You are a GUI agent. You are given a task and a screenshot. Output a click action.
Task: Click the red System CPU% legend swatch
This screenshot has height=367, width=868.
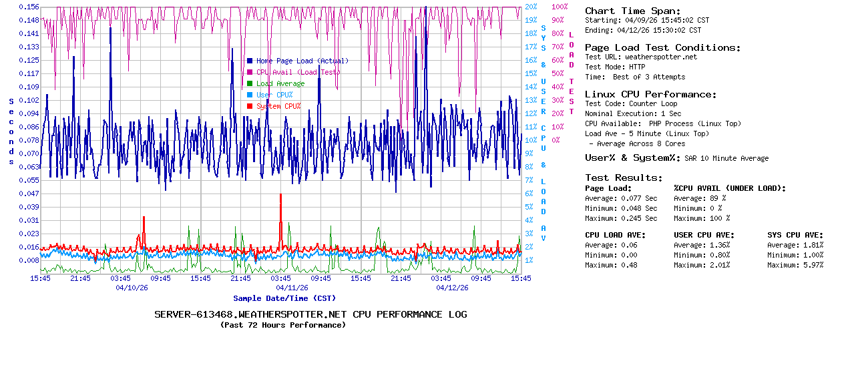pos(250,106)
